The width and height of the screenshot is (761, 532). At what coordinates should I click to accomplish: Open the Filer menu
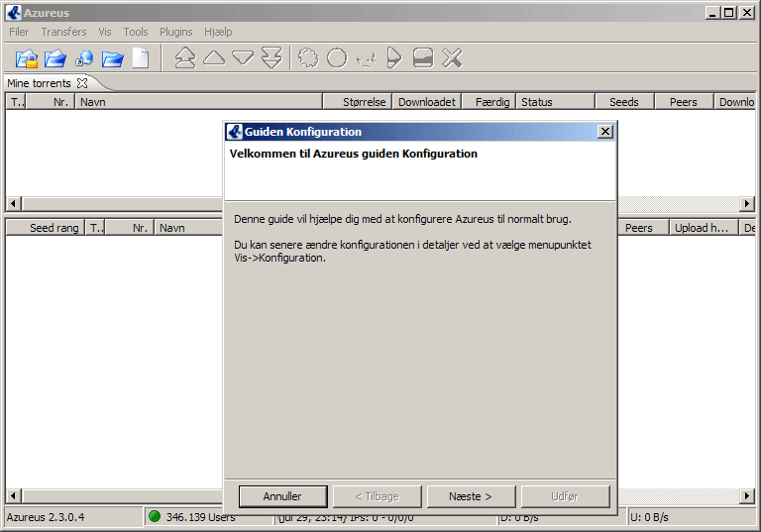tap(19, 32)
